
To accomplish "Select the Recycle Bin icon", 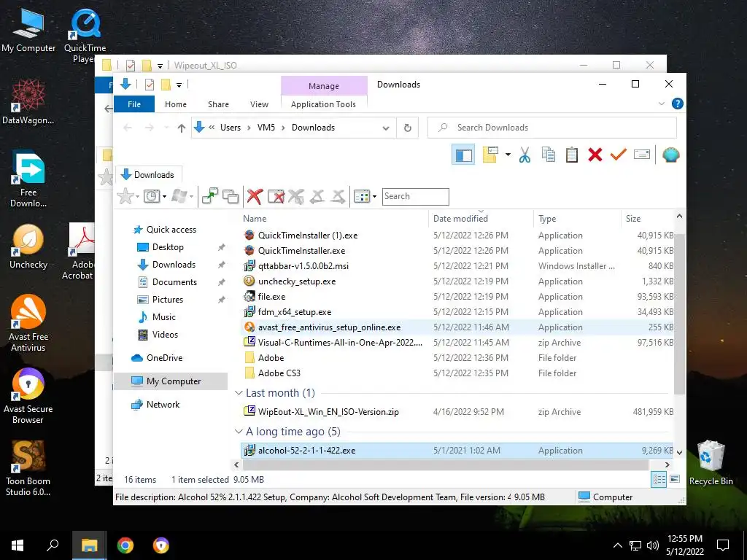I will 711,463.
